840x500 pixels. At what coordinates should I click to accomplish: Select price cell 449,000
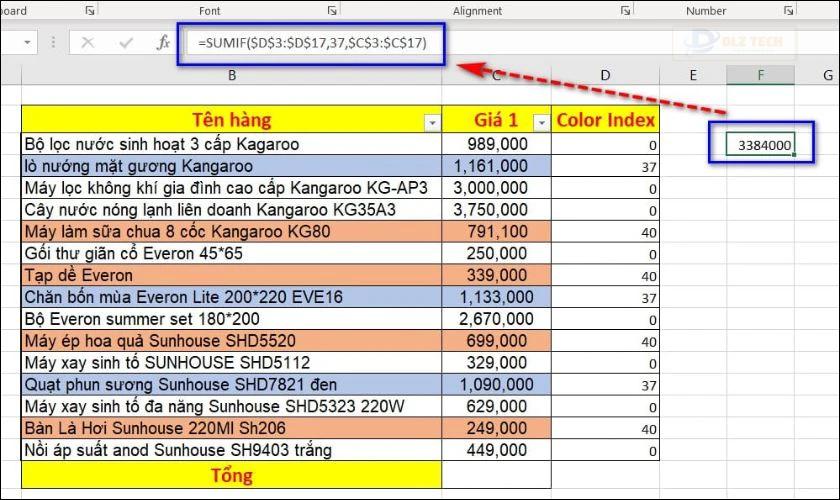pyautogui.click(x=497, y=450)
